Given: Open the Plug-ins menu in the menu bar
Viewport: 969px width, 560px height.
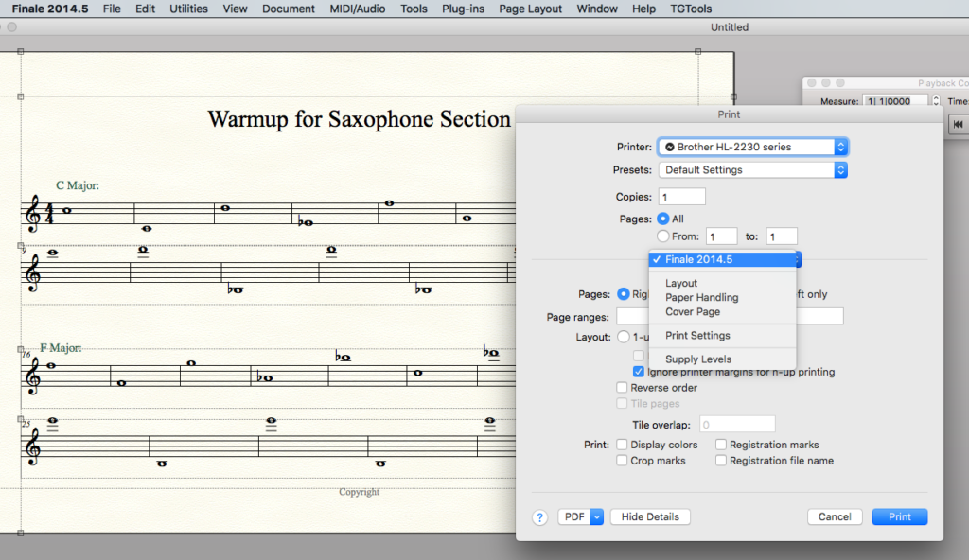Looking at the screenshot, I should (x=463, y=9).
